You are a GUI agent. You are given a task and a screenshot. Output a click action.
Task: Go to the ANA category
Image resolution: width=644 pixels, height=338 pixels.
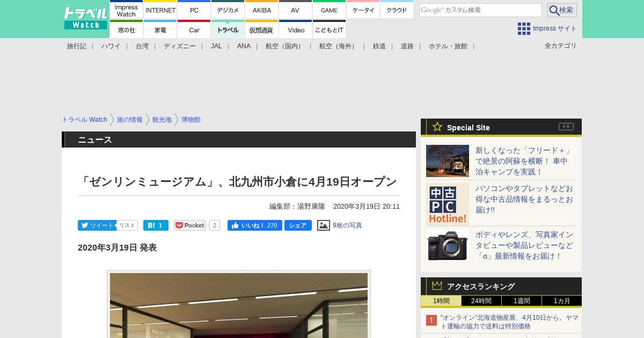click(244, 46)
